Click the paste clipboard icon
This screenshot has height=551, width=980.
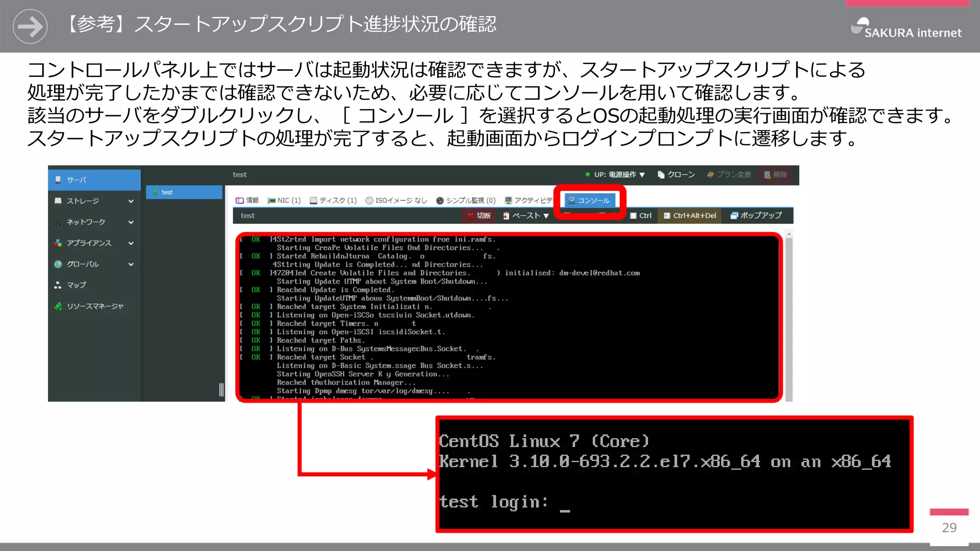tap(506, 216)
